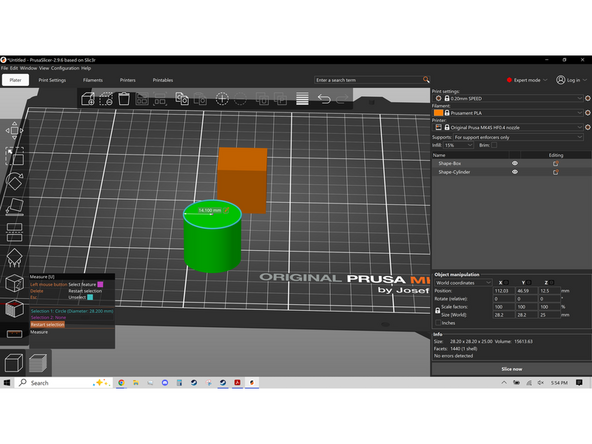The image size is (592, 444).
Task: Click the Add object toolbar icon
Action: tap(88, 99)
